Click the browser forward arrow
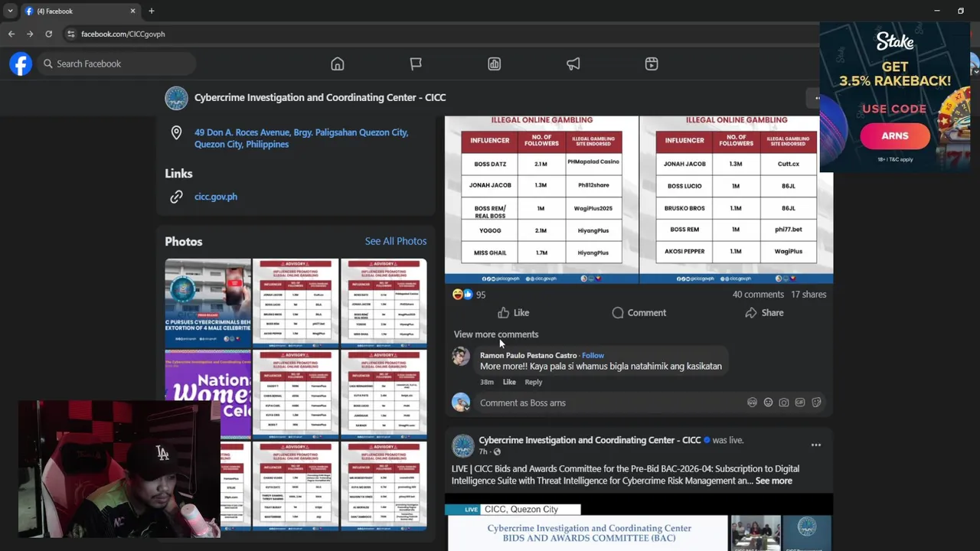 click(30, 34)
